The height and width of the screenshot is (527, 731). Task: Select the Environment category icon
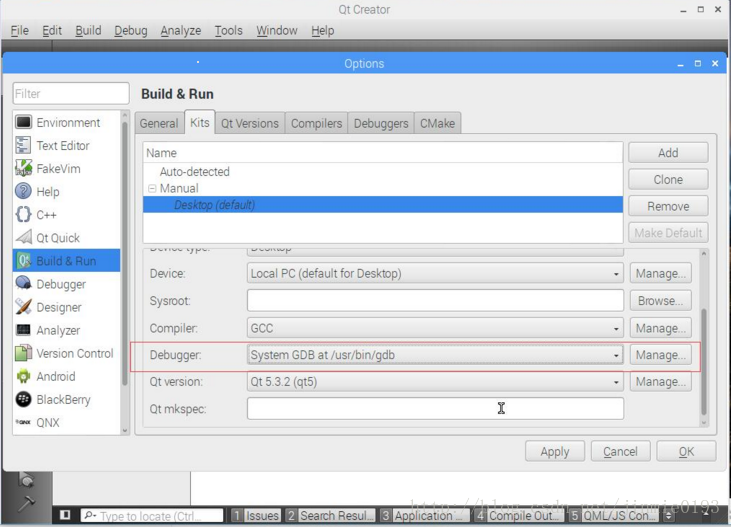tap(23, 122)
